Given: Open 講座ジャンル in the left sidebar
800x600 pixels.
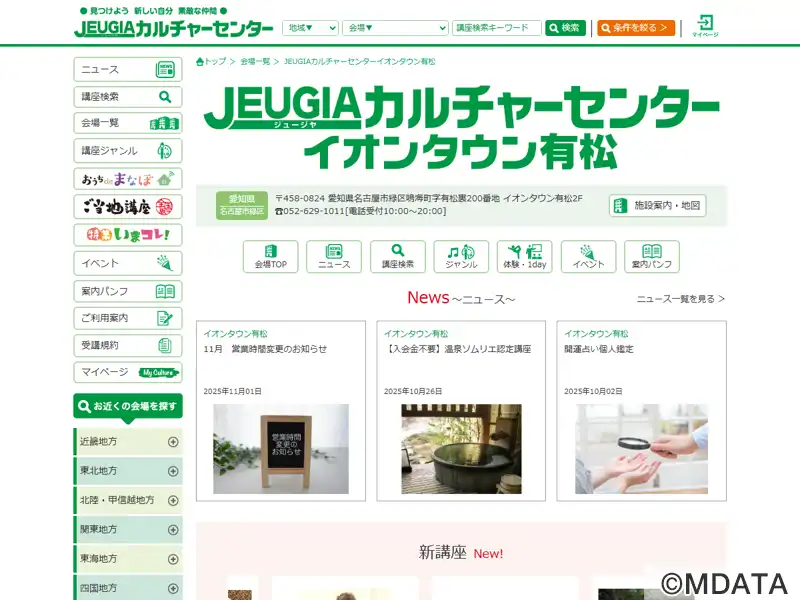Looking at the screenshot, I should [128, 151].
